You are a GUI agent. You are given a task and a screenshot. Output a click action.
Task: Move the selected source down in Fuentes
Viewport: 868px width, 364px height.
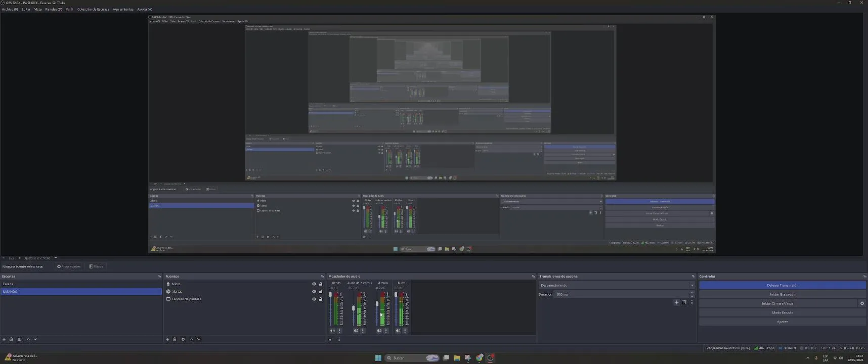199,339
